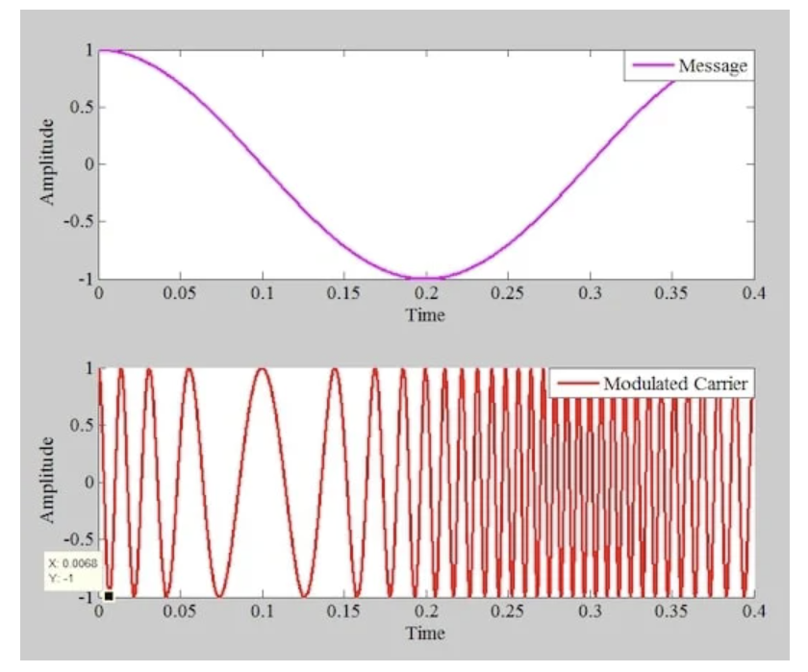Image resolution: width=808 pixels, height=672 pixels.
Task: Click the 0.1 tick label on bottom plot
Action: [x=263, y=611]
